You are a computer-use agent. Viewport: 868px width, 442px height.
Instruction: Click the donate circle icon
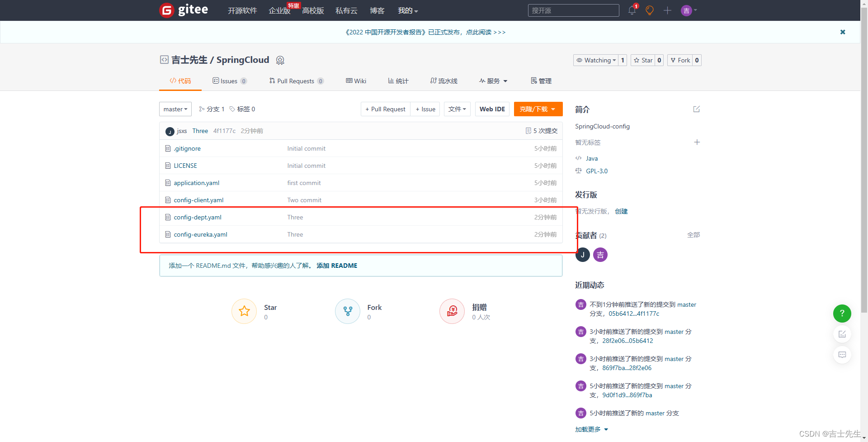(x=452, y=311)
